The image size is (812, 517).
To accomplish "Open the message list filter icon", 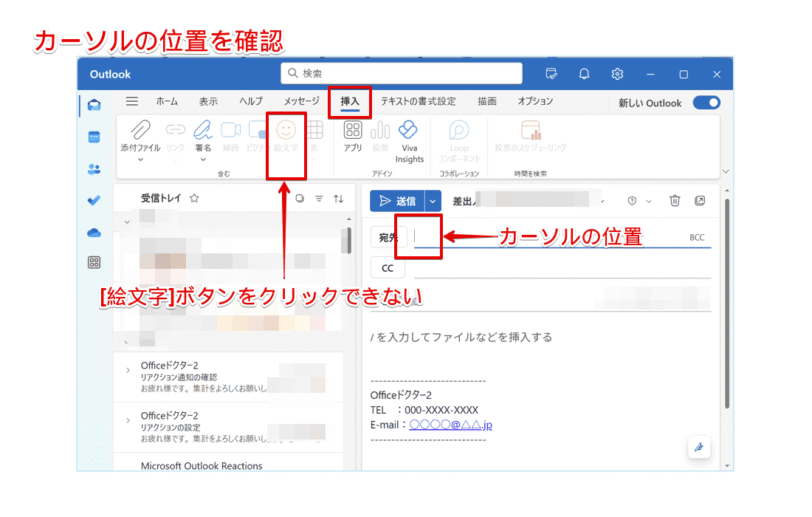I will click(319, 198).
